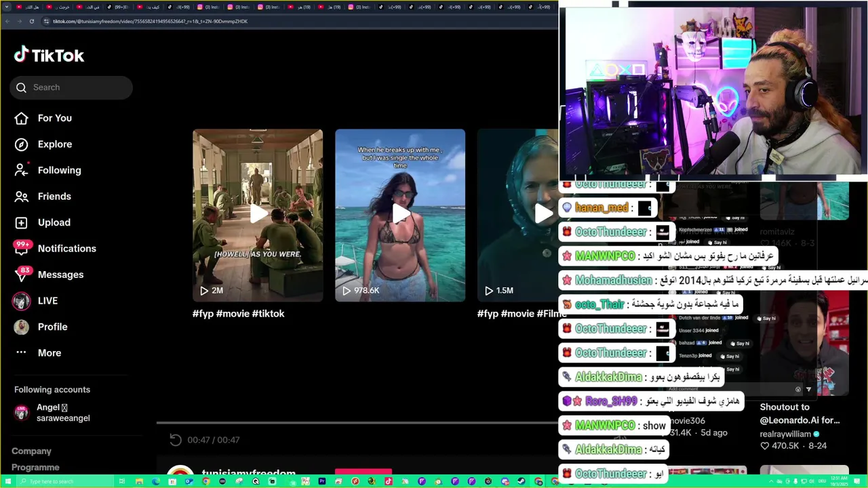Click octo_Thair chat username
The image size is (868, 488).
599,304
